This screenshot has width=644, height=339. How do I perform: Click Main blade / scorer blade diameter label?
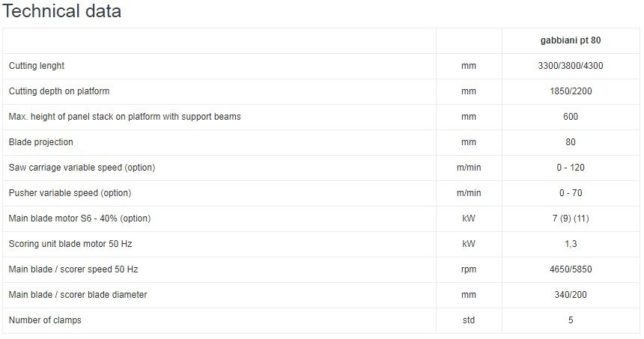(78, 295)
